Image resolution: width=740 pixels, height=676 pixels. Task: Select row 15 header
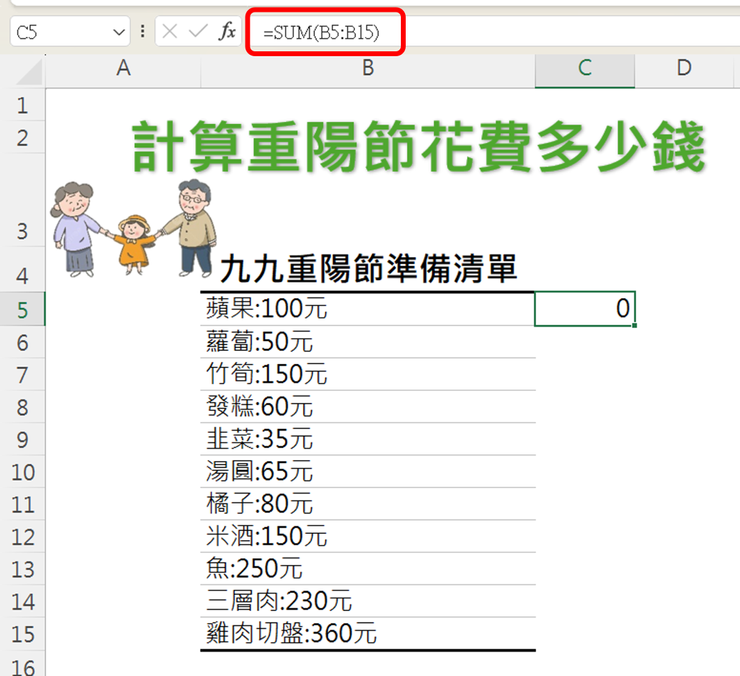coord(22,634)
